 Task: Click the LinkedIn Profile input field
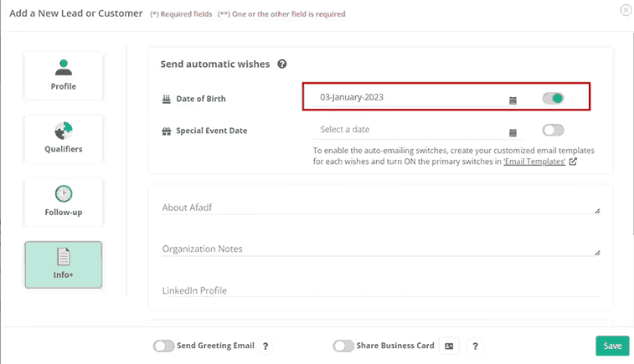click(x=380, y=290)
